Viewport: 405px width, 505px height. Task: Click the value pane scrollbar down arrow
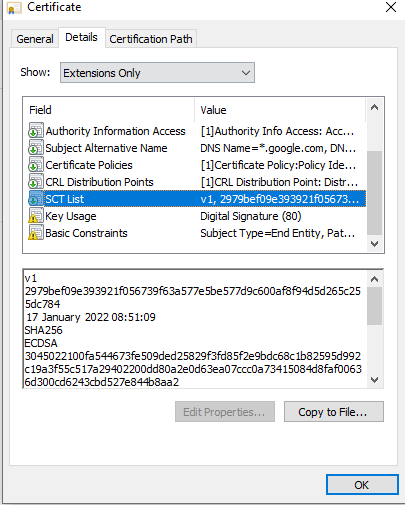374,379
